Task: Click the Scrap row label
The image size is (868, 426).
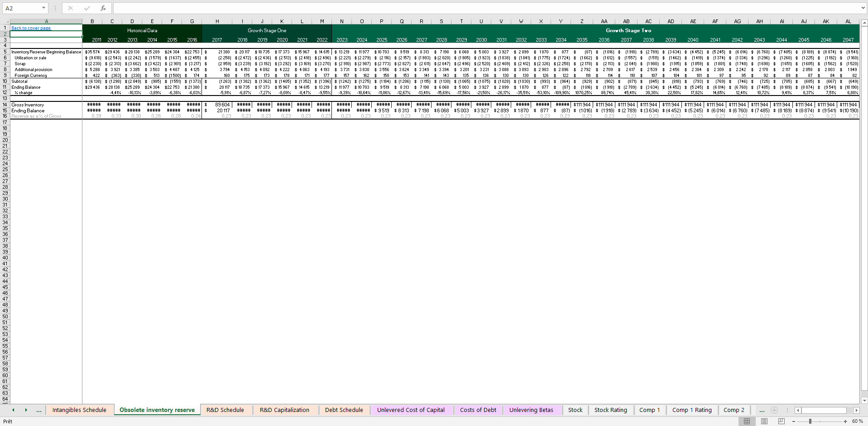Action: (20, 64)
